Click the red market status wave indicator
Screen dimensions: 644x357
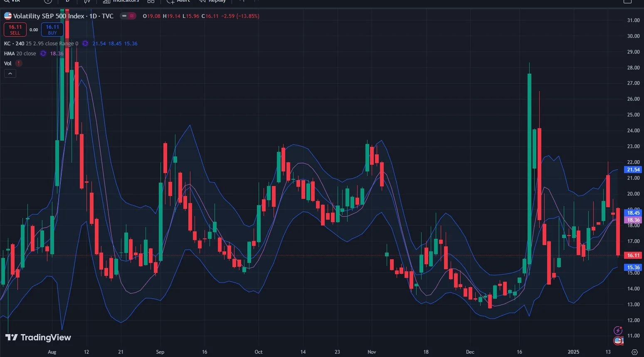click(x=132, y=16)
